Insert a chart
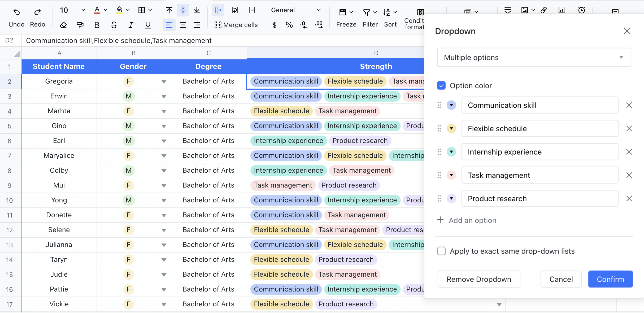The height and width of the screenshot is (313, 644). coord(562,10)
